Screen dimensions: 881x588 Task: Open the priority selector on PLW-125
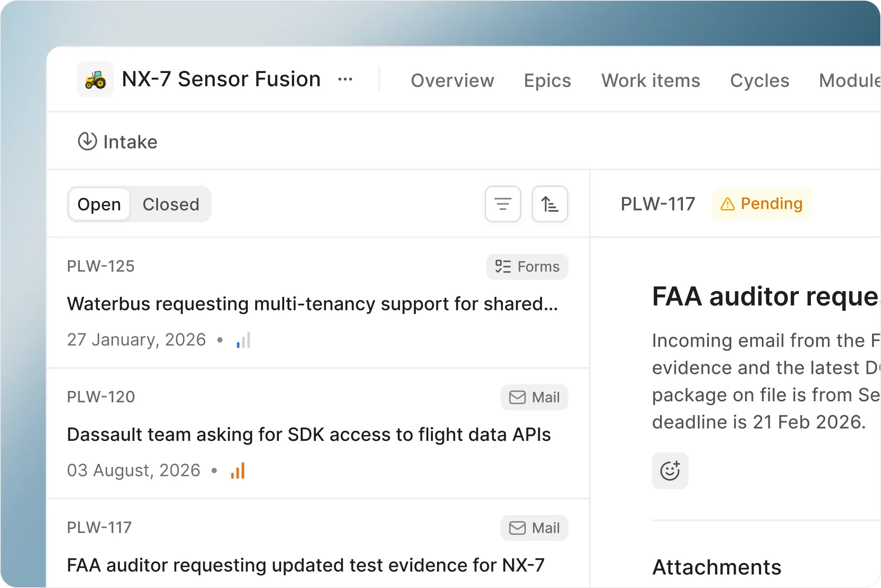pos(243,339)
